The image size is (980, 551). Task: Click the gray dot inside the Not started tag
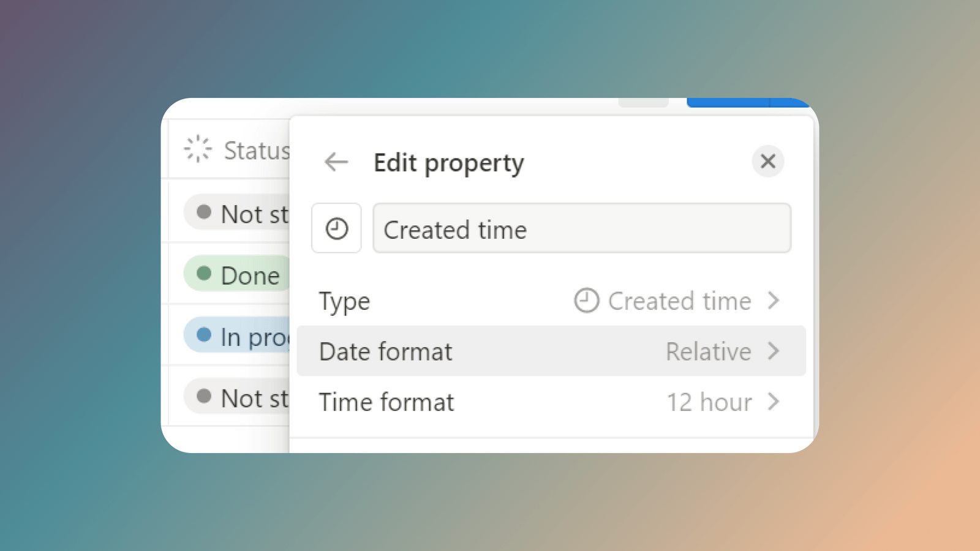point(203,211)
